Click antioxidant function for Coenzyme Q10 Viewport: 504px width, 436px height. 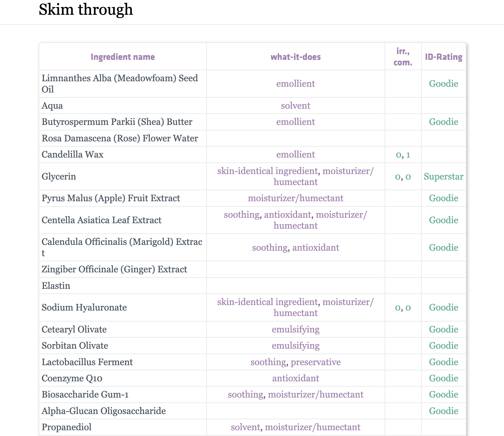[295, 378]
